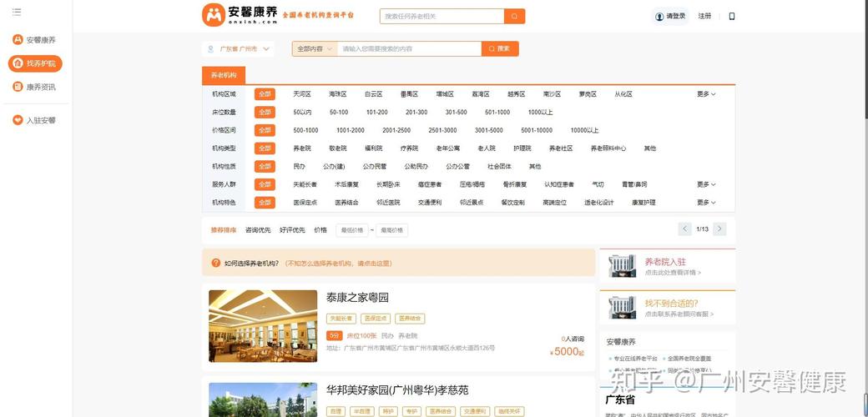Select 全部 in the 机构区域 row

265,94
